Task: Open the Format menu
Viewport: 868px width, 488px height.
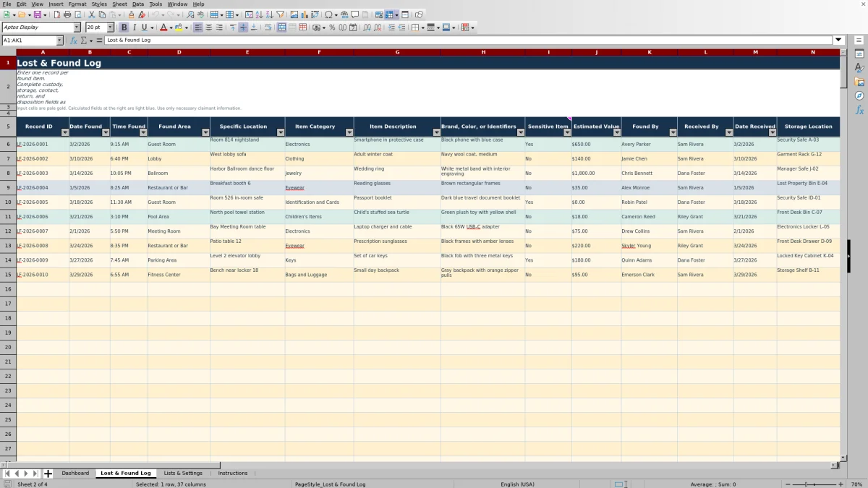Action: point(77,4)
